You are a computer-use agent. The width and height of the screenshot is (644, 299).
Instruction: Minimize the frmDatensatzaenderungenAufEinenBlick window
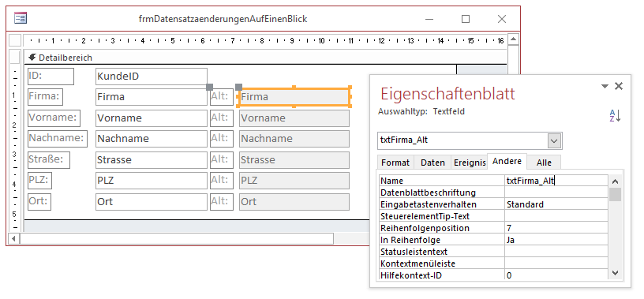pos(429,19)
